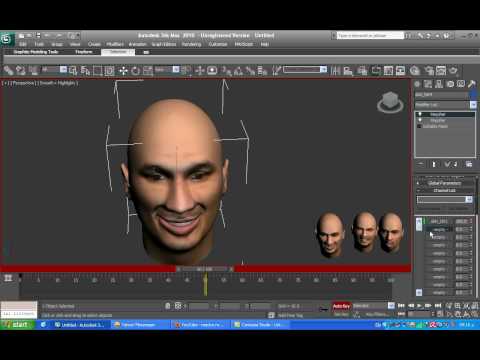Open the channel marker dropdown arrow

[469, 199]
